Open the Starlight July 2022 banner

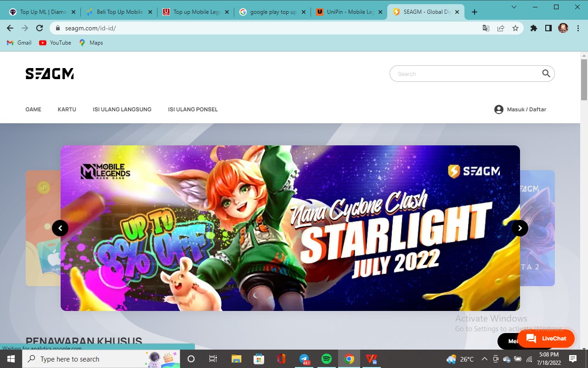(290, 228)
